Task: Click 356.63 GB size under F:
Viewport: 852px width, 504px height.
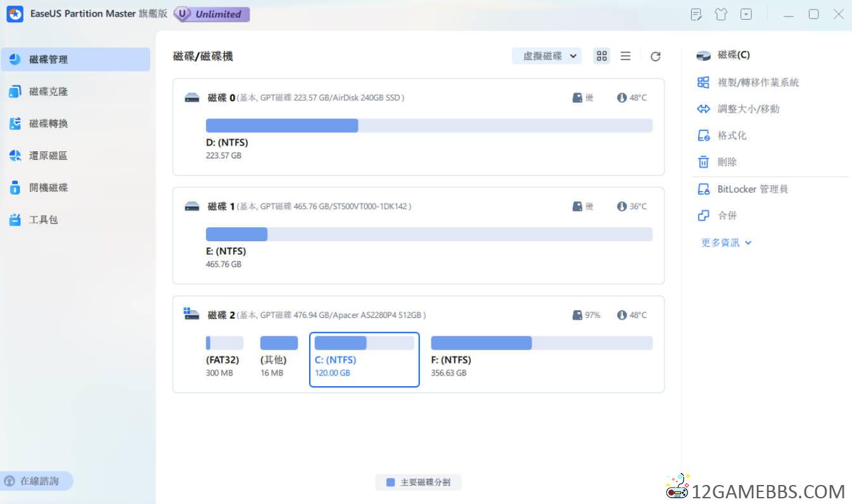Action: tap(448, 373)
